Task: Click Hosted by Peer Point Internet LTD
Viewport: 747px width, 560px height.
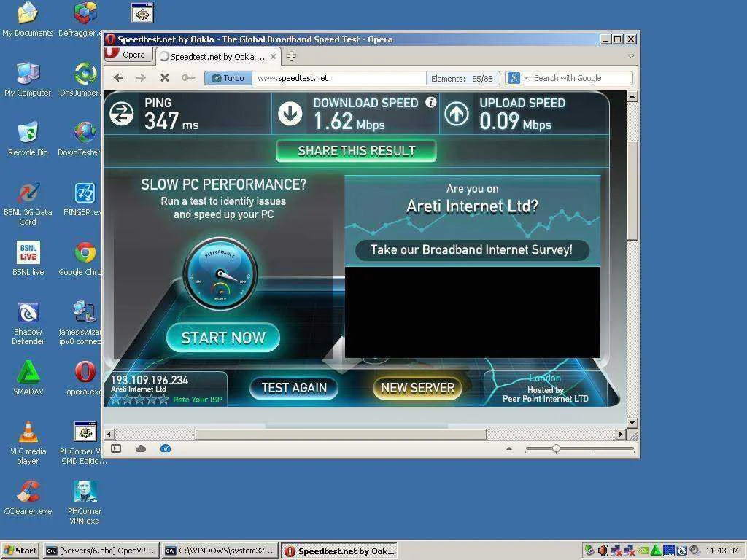Action: click(546, 394)
